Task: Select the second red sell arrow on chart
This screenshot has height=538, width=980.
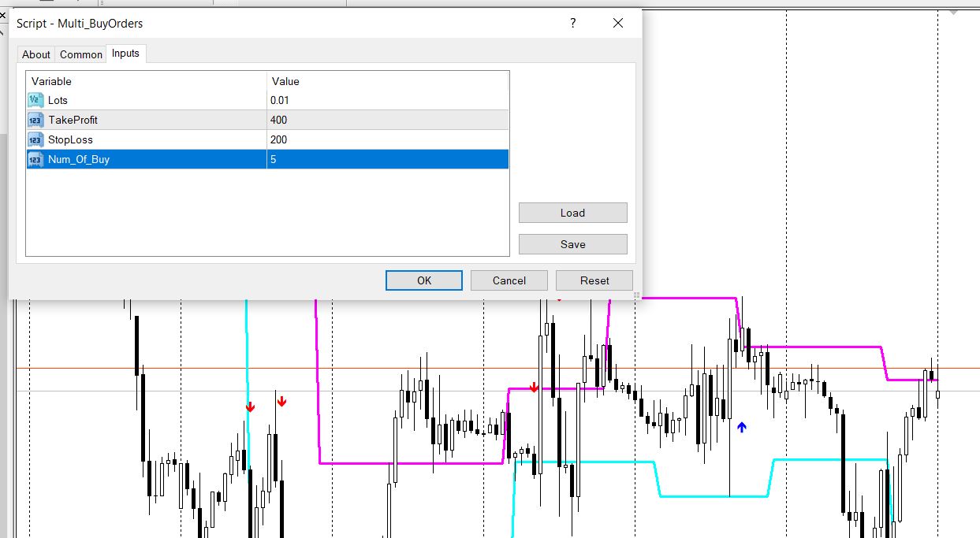Action: pyautogui.click(x=281, y=403)
